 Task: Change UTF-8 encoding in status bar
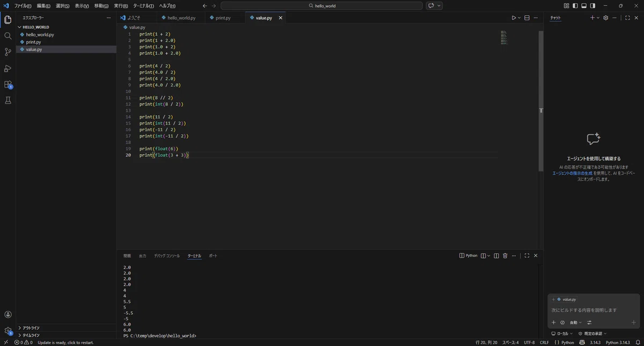tap(529, 342)
